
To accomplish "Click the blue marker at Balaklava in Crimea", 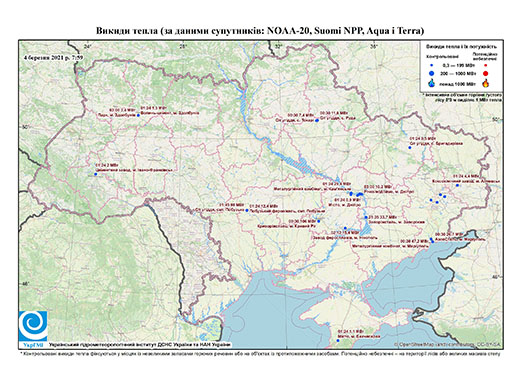I will click(338, 340).
